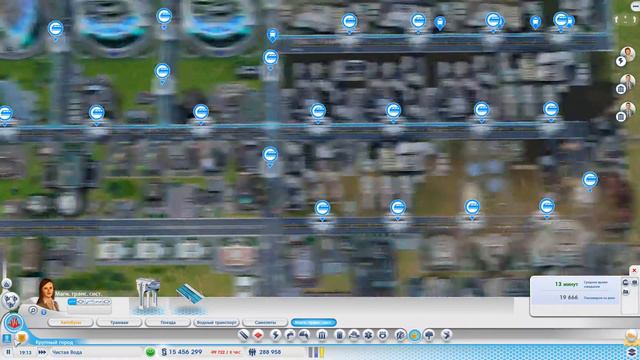The width and height of the screenshot is (640, 360).
Task: Click the green happiness face icon
Action: pos(150,352)
